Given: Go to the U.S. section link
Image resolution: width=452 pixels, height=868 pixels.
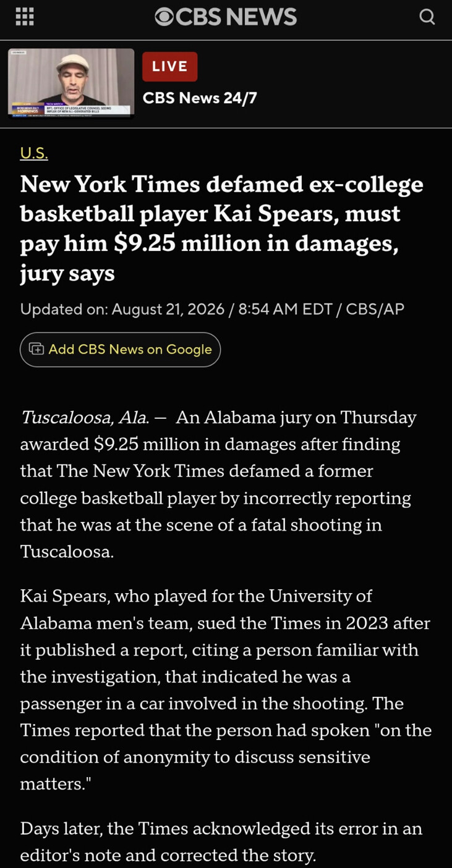Looking at the screenshot, I should (x=34, y=153).
